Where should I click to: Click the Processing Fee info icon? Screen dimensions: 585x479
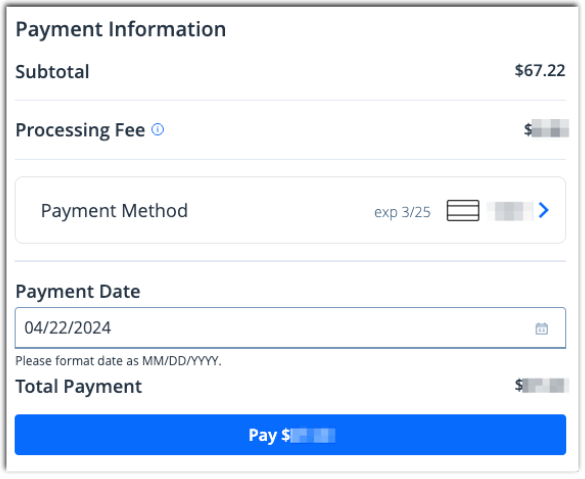(x=157, y=129)
